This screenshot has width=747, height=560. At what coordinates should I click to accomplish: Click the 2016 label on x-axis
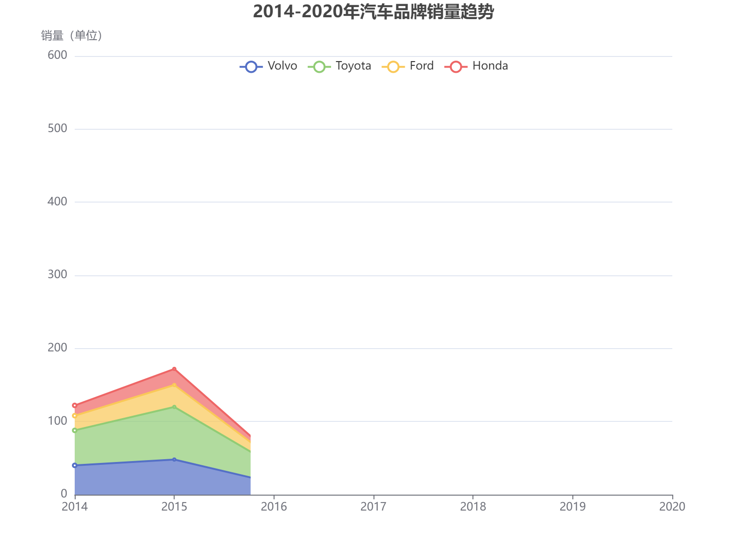(275, 507)
